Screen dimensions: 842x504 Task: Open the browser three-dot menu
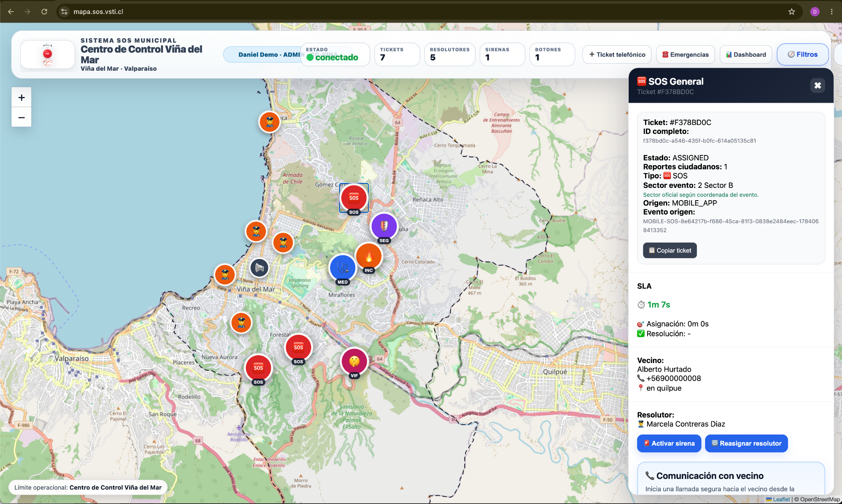point(832,12)
